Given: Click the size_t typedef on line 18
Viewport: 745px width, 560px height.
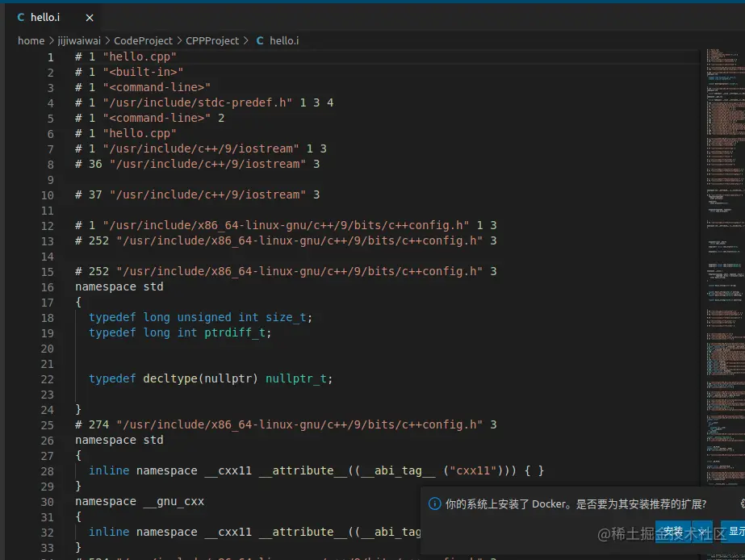Looking at the screenshot, I should [200, 317].
